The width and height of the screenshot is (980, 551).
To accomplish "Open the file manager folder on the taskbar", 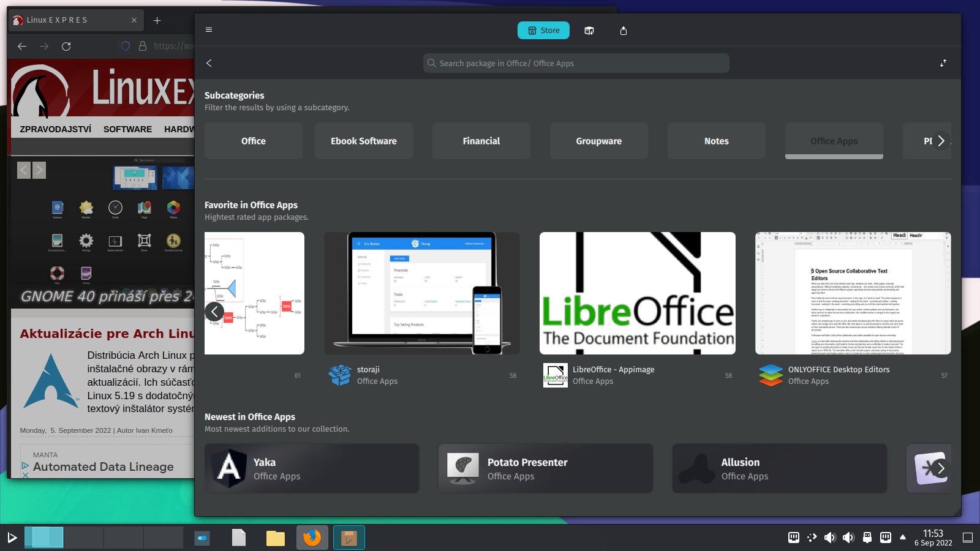I will point(276,538).
